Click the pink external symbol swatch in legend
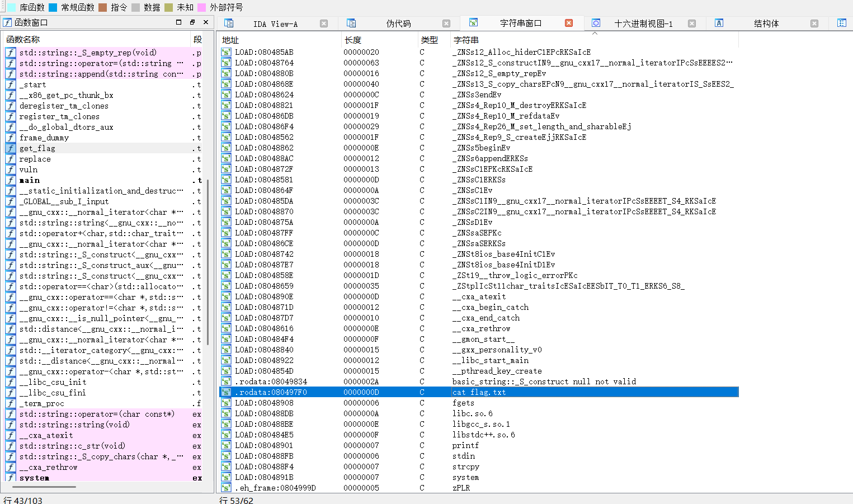The width and height of the screenshot is (853, 504). [x=201, y=7]
